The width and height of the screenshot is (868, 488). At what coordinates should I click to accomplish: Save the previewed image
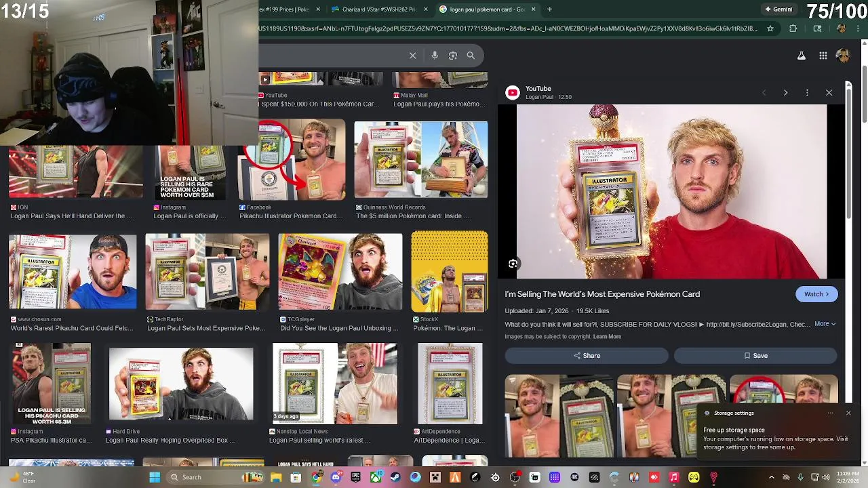[x=755, y=355]
